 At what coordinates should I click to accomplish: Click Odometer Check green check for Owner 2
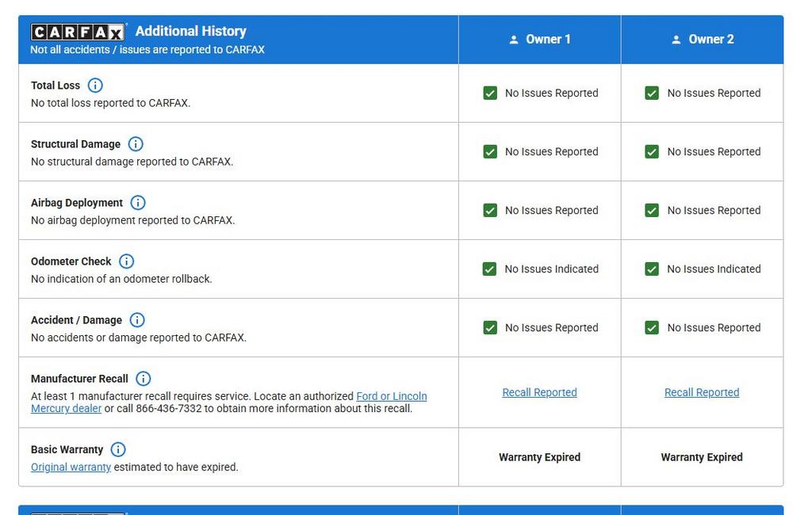pos(652,269)
